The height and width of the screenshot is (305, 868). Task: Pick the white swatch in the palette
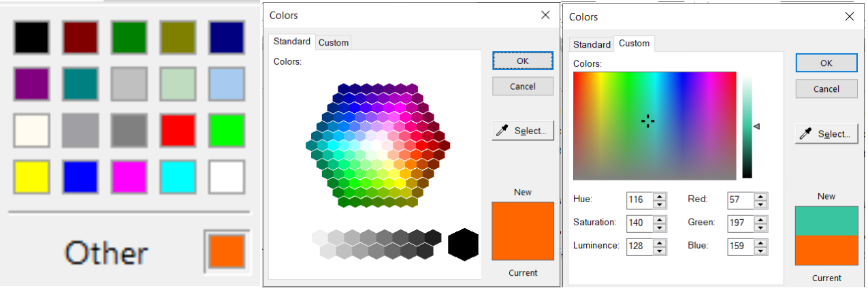pyautogui.click(x=227, y=177)
